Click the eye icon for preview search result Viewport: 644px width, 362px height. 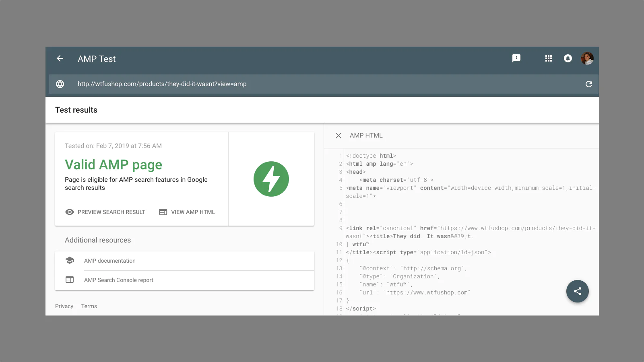point(70,212)
